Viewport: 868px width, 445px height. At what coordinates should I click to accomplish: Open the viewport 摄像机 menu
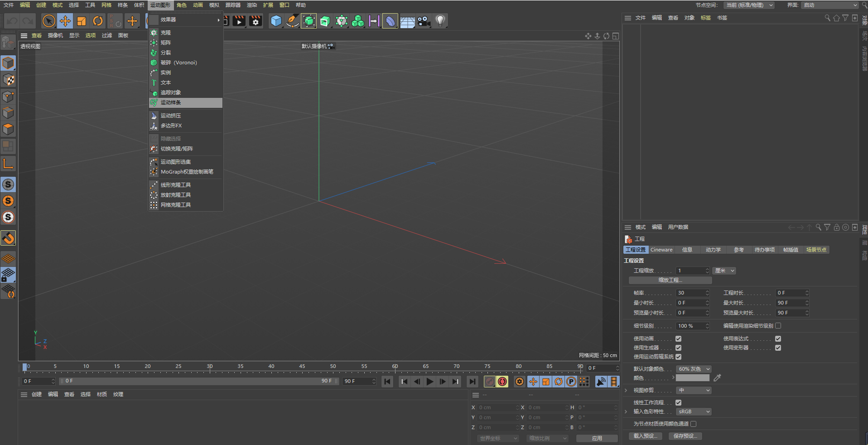click(x=55, y=35)
